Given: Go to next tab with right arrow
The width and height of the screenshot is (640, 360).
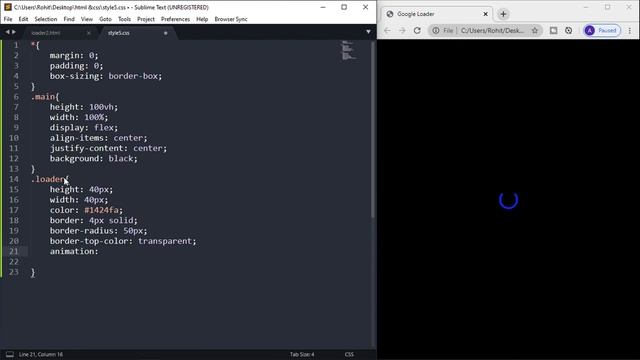Looking at the screenshot, I should pyautogui.click(x=14, y=32).
